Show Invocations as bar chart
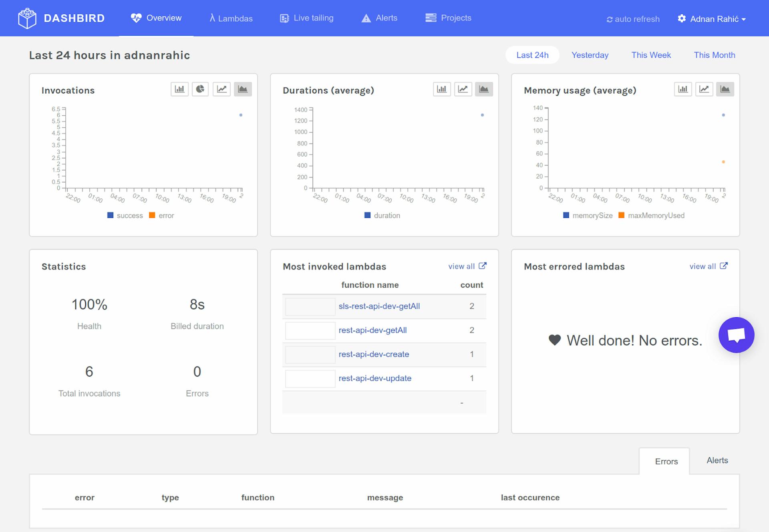The width and height of the screenshot is (769, 532). pyautogui.click(x=179, y=89)
